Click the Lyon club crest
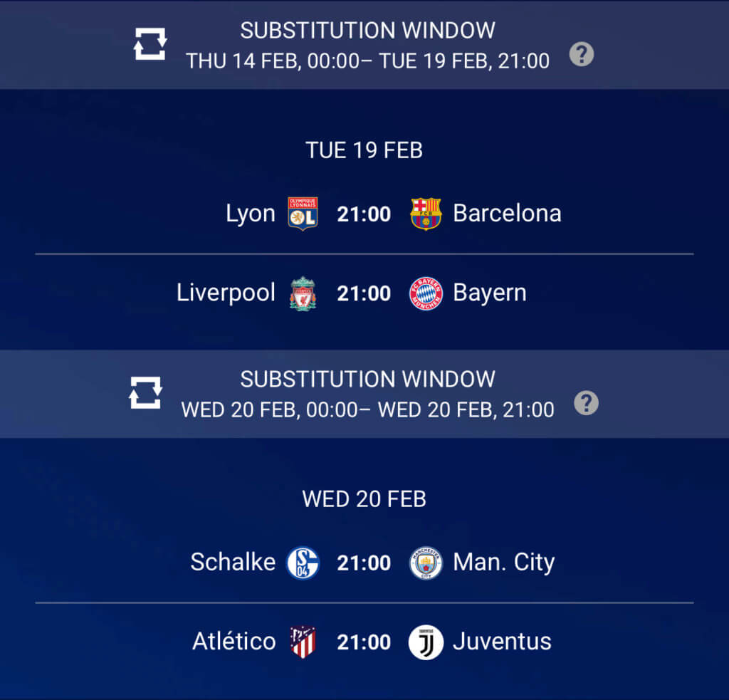Image resolution: width=729 pixels, height=700 pixels. point(303,214)
